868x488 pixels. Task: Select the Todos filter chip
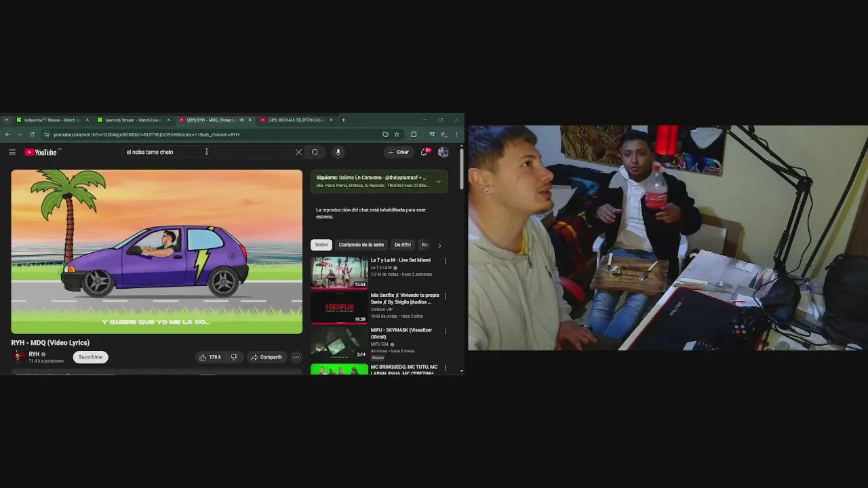(x=321, y=245)
